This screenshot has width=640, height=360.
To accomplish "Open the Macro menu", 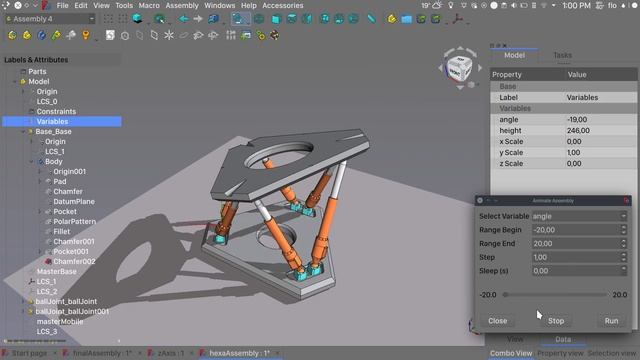I will pyautogui.click(x=149, y=5).
